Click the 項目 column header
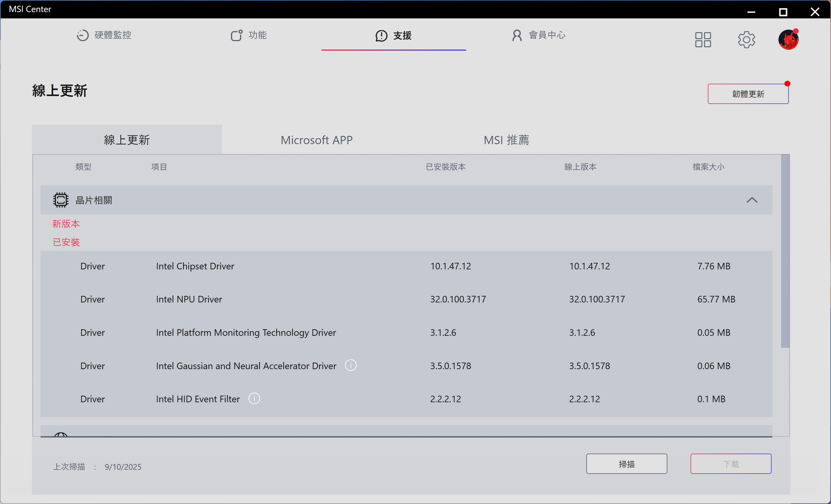 pos(159,167)
